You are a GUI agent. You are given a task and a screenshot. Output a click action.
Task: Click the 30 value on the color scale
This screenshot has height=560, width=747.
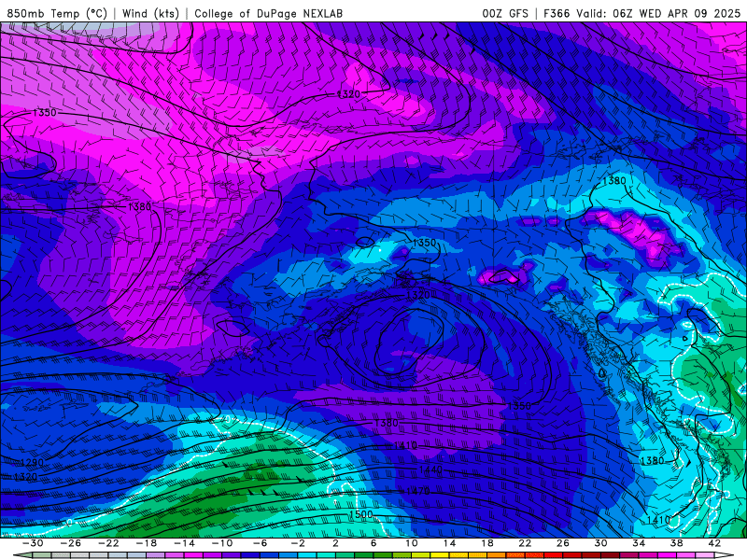600,543
